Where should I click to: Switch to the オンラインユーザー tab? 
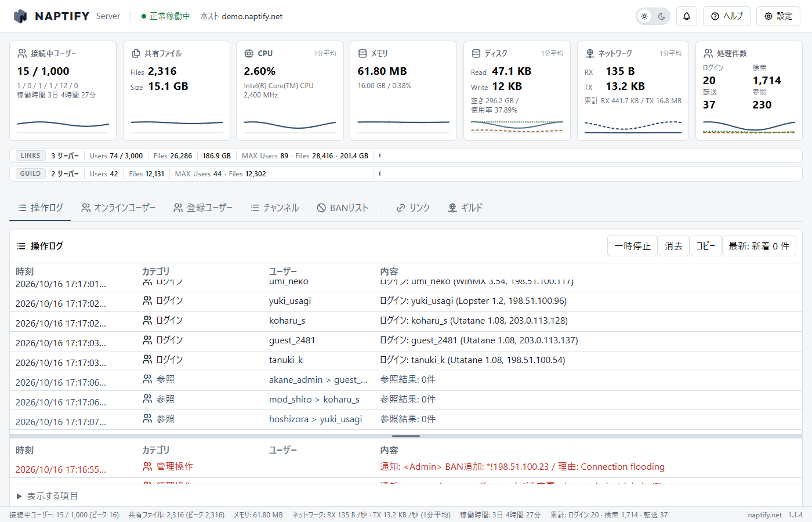point(118,208)
